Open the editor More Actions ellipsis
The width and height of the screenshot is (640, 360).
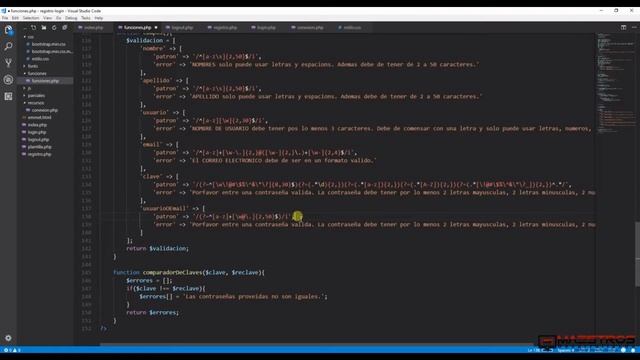click(634, 27)
